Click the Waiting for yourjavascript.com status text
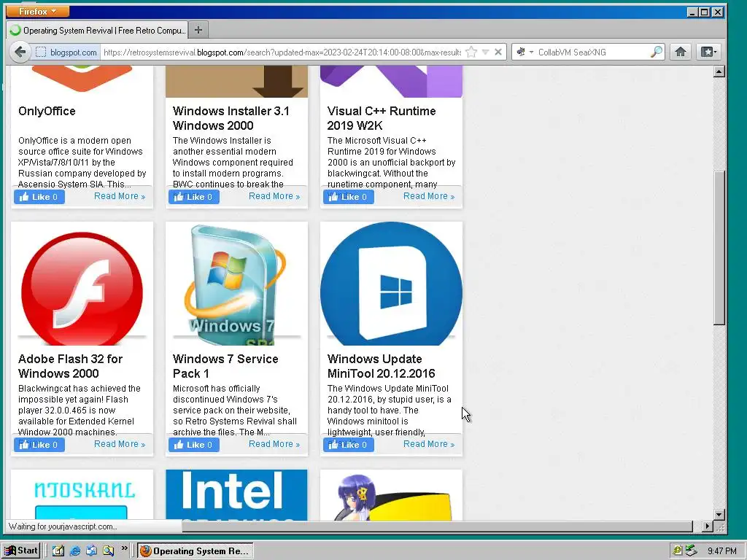747x560 pixels. pos(63,526)
